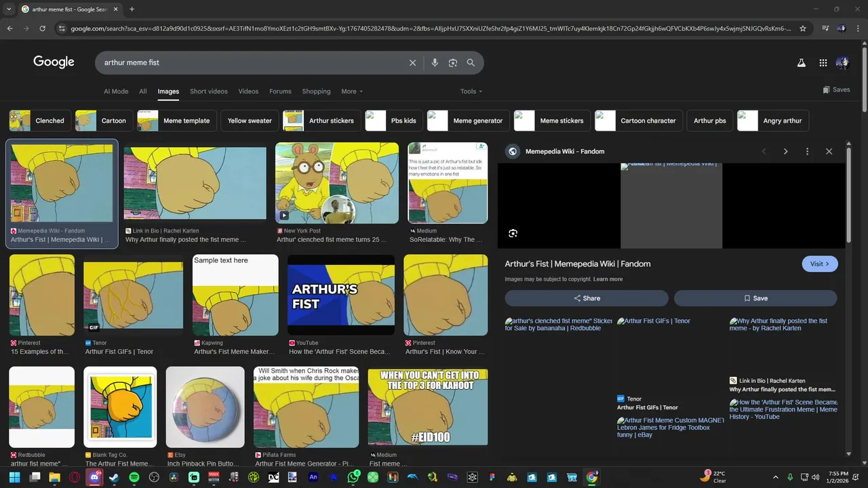The width and height of the screenshot is (868, 488).
Task: Open Arthur Fist Meme Custom MAGNET eBay link
Action: 670,428
